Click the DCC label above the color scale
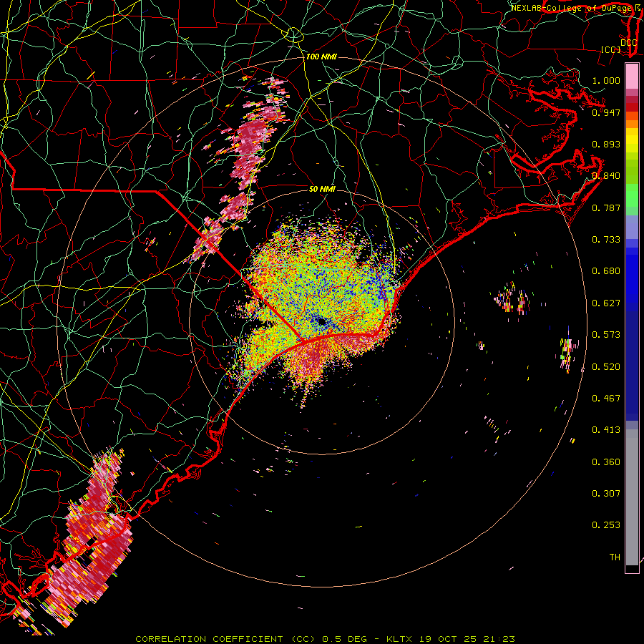This screenshot has height=644, width=644. point(628,43)
